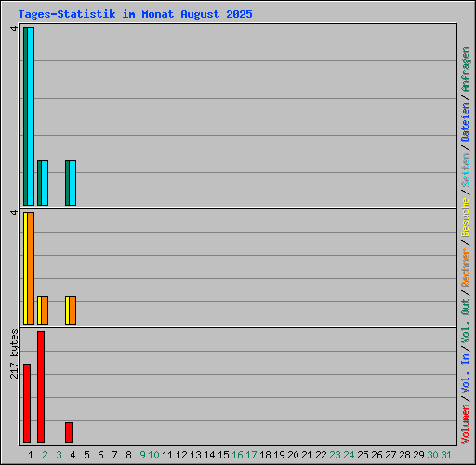This screenshot has width=476, height=465.
Task: Select day 23 axis label
Action: click(335, 455)
